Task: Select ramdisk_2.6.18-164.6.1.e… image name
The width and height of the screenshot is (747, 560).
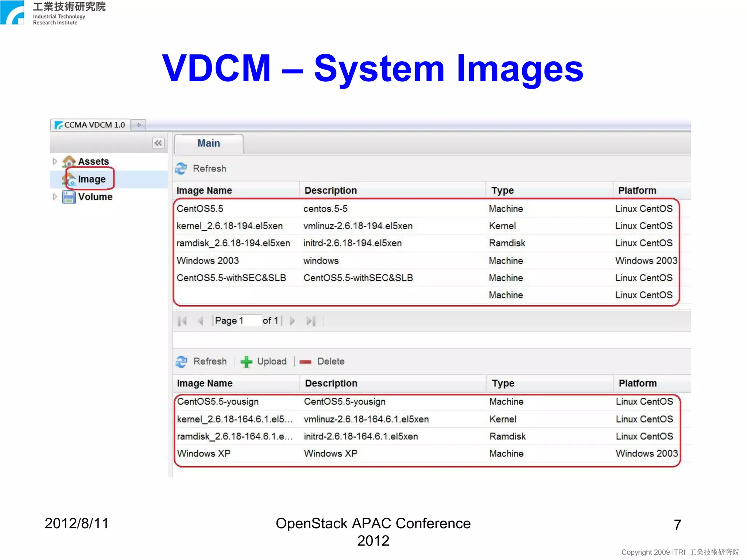Action: click(x=235, y=436)
